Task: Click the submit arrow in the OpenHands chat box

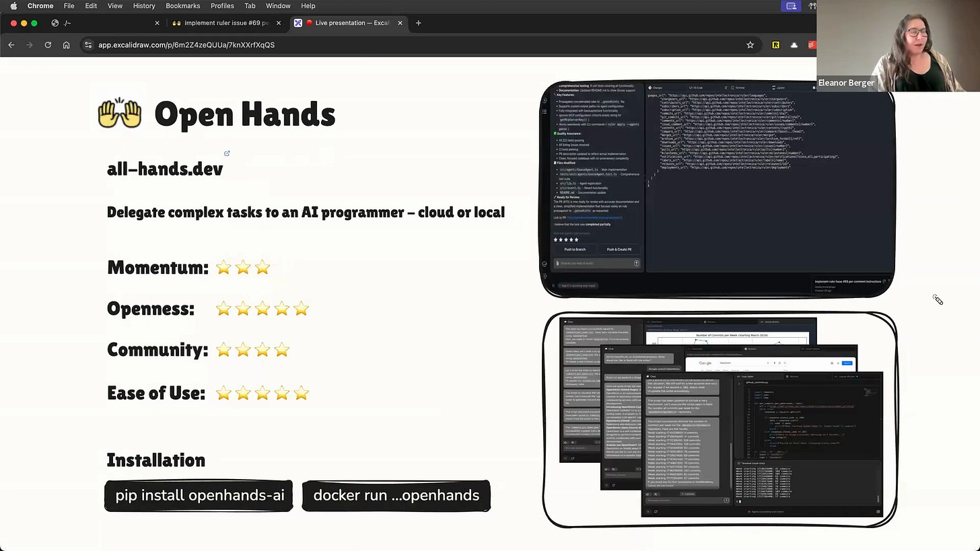Action: click(635, 263)
